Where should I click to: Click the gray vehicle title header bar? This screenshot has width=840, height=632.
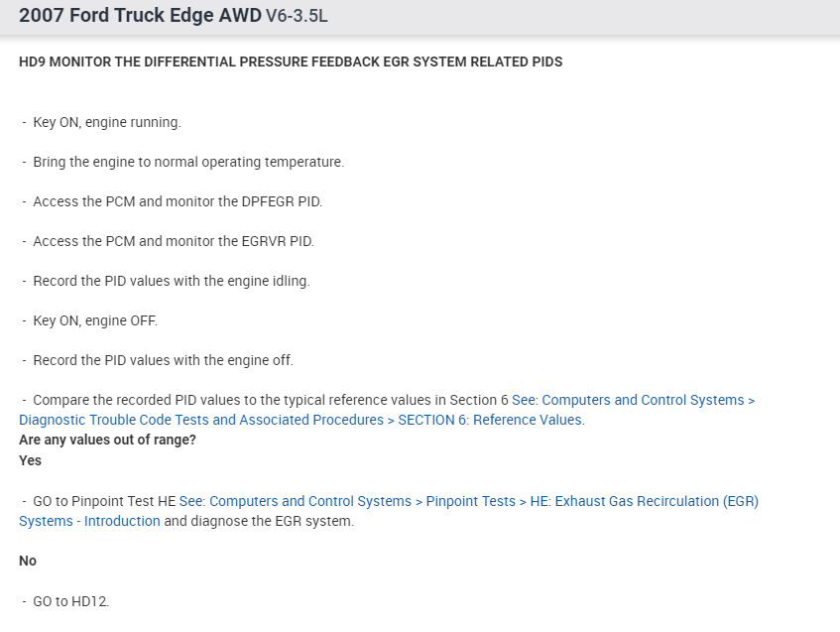pos(595,17)
